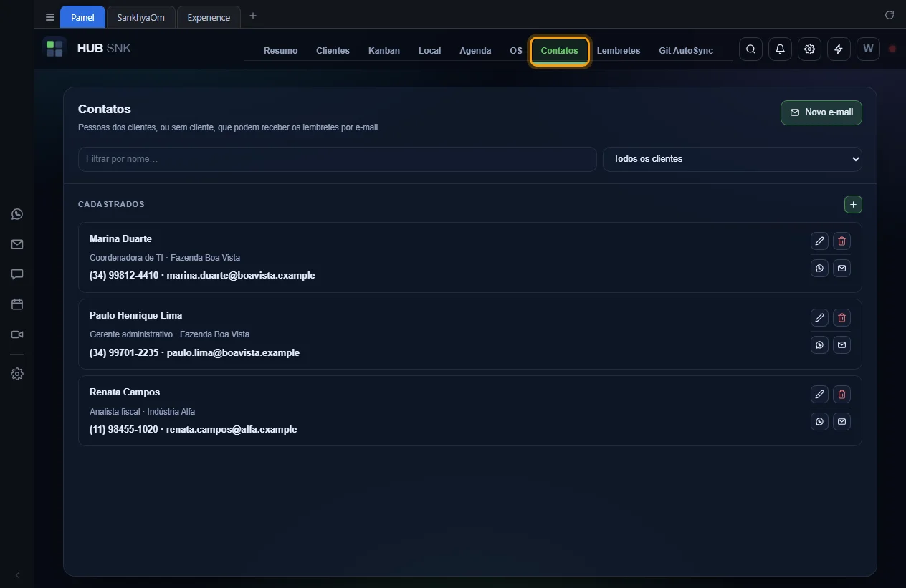This screenshot has width=906, height=588.
Task: Click the search magnifier icon in the header
Action: (x=750, y=49)
